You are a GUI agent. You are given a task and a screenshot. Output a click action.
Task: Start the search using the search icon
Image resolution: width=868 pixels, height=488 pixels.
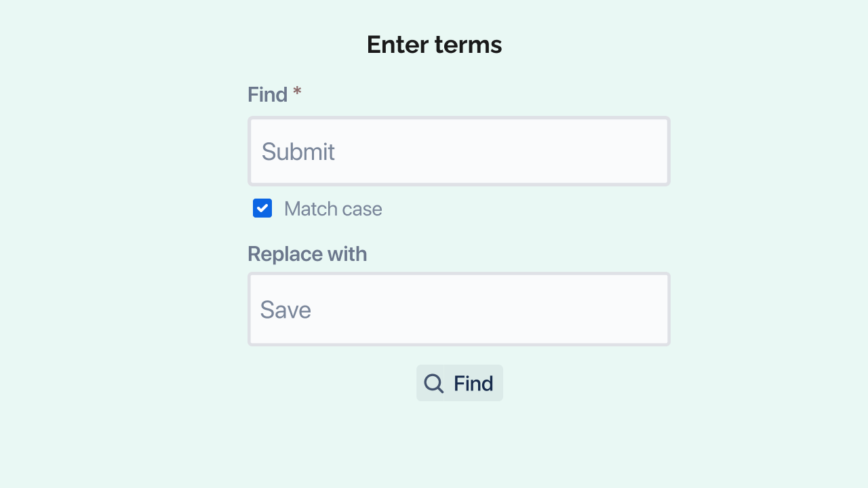coord(434,384)
